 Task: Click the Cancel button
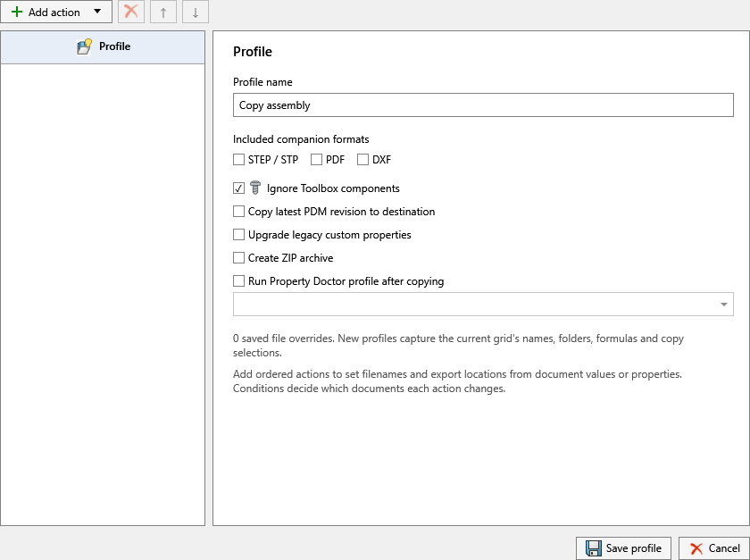coord(714,548)
